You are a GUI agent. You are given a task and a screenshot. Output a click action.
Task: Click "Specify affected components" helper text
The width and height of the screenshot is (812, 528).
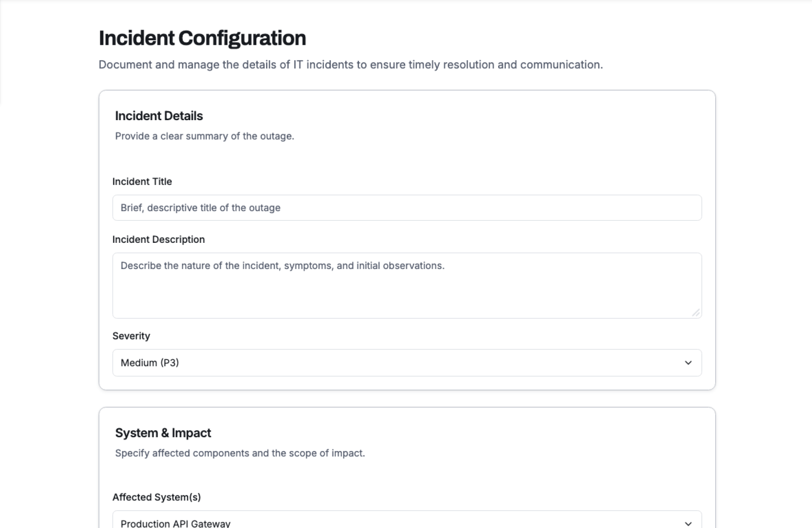coord(240,453)
